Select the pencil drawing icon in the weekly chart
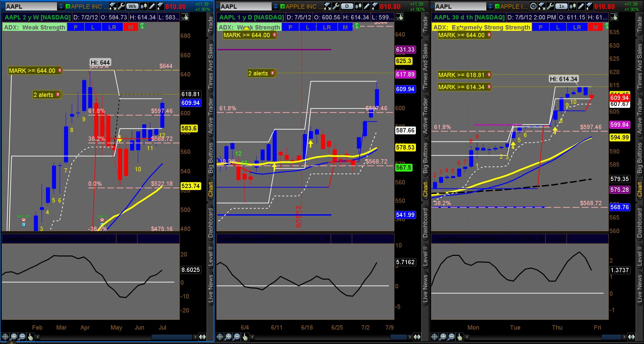Viewport: 644px width, 344px height. pos(152,6)
